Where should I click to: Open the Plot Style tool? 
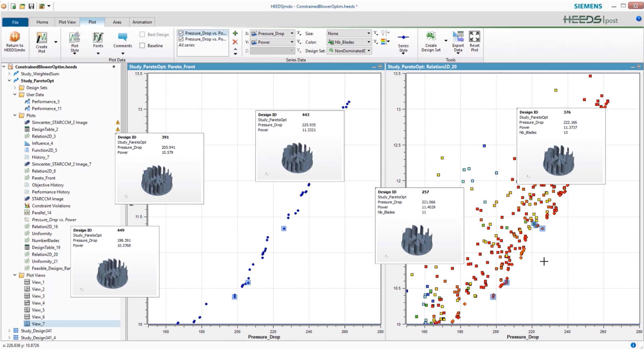pyautogui.click(x=74, y=40)
